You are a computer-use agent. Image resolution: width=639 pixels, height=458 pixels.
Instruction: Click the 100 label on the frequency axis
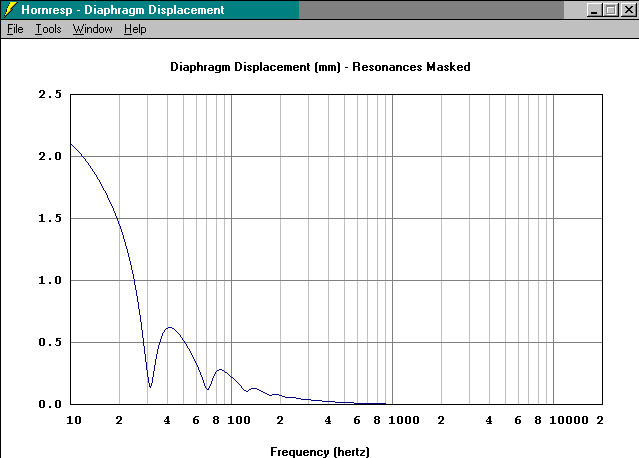pyautogui.click(x=239, y=420)
